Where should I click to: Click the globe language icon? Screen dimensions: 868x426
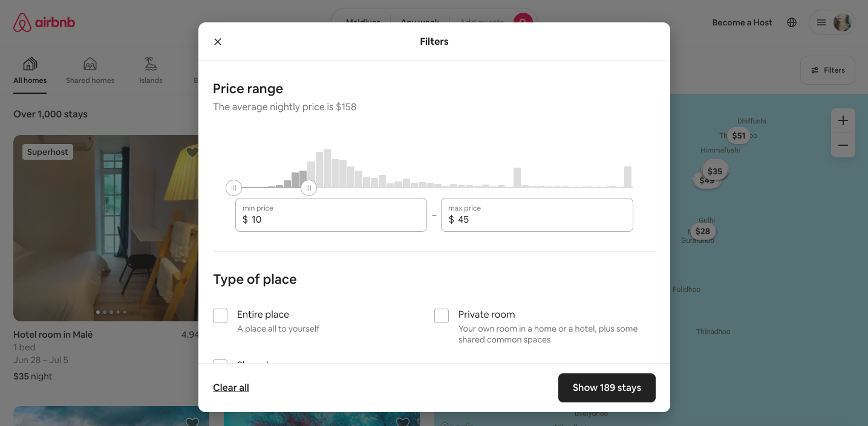point(792,22)
